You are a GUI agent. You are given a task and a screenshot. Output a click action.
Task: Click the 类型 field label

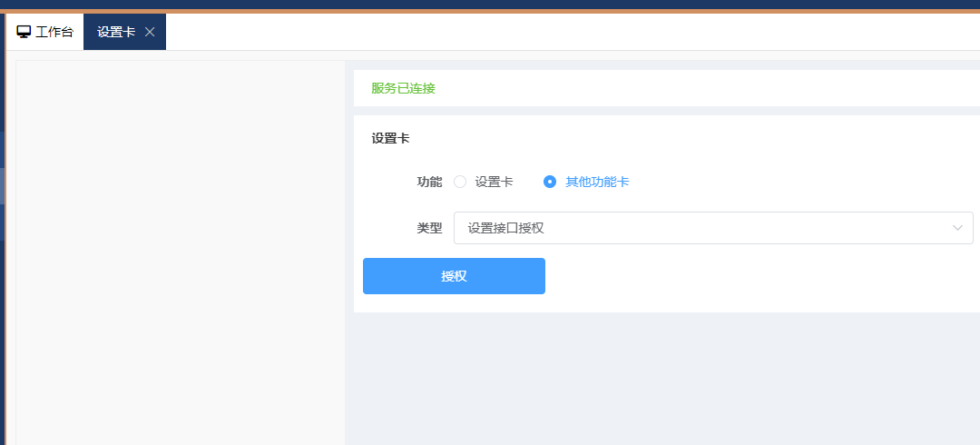point(429,228)
